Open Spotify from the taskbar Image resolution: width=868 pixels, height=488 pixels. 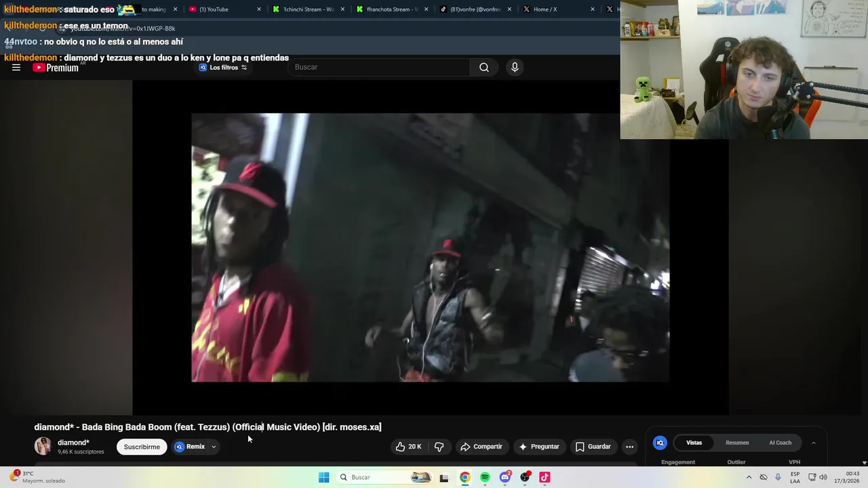(485, 477)
